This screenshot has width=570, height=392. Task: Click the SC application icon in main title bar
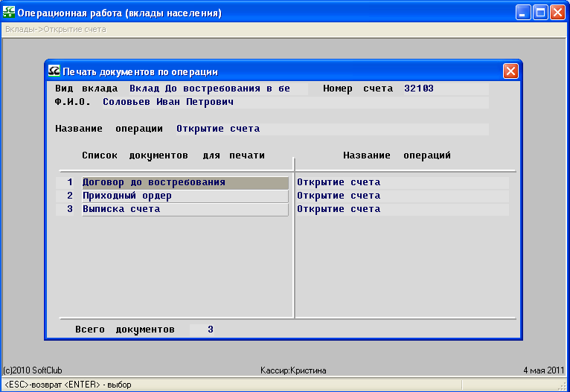click(9, 12)
